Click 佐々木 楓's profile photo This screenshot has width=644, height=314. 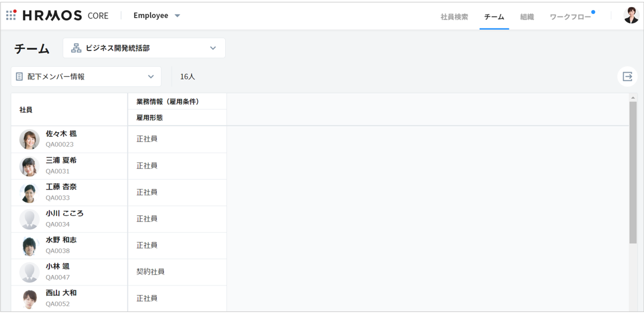[x=29, y=139]
